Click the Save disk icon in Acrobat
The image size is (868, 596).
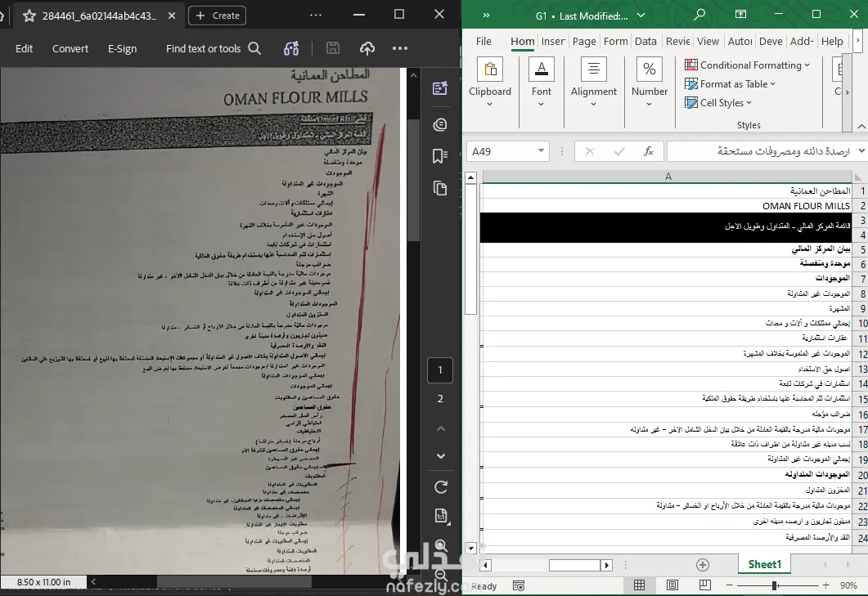[333, 48]
